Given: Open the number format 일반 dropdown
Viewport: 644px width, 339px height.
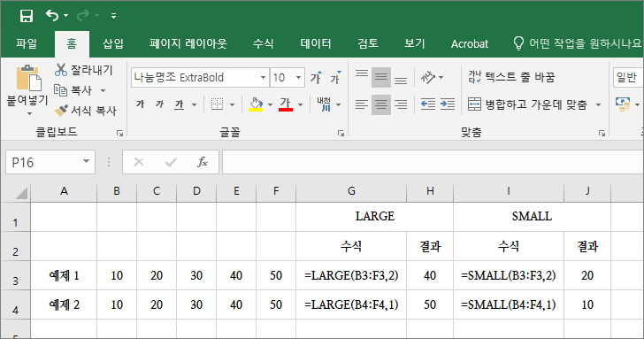Looking at the screenshot, I should [x=628, y=77].
